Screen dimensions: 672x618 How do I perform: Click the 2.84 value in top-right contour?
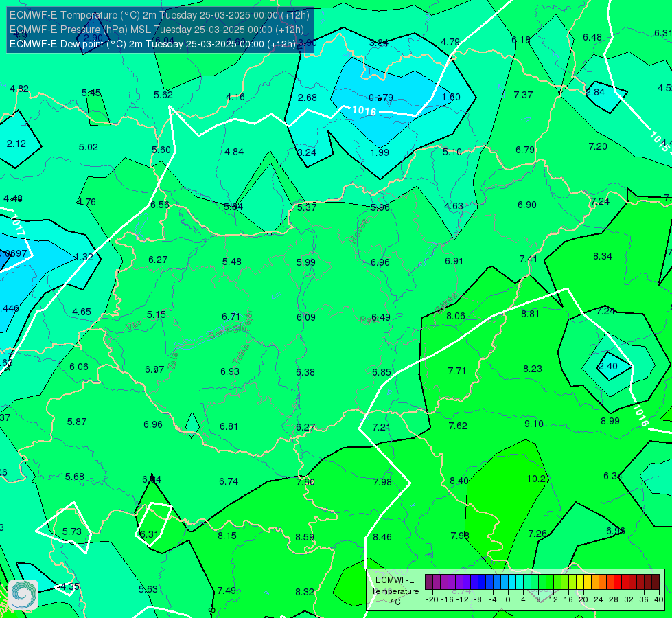click(595, 92)
